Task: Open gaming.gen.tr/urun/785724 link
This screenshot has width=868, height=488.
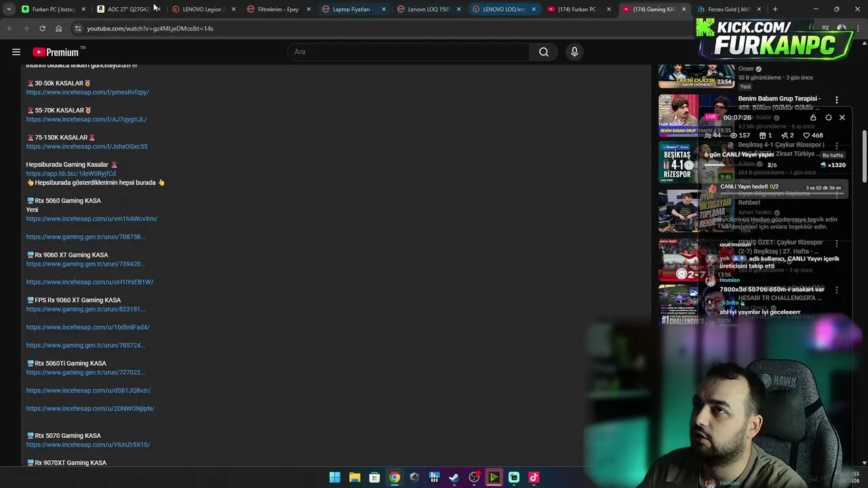Action: 85,346
